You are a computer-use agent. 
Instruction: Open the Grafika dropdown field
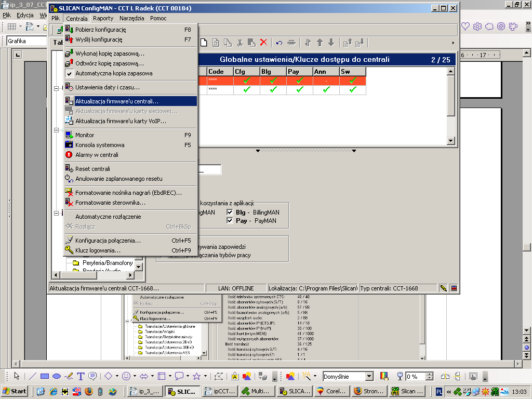pyautogui.click(x=26, y=41)
